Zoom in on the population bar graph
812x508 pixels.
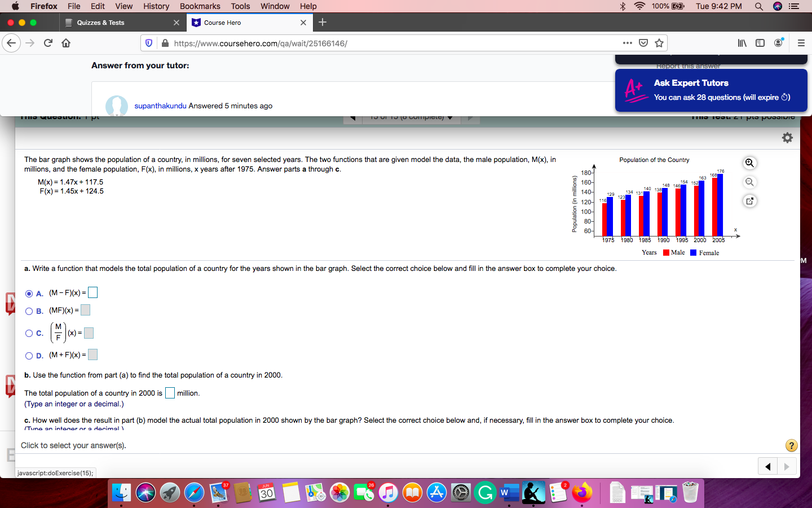point(749,163)
